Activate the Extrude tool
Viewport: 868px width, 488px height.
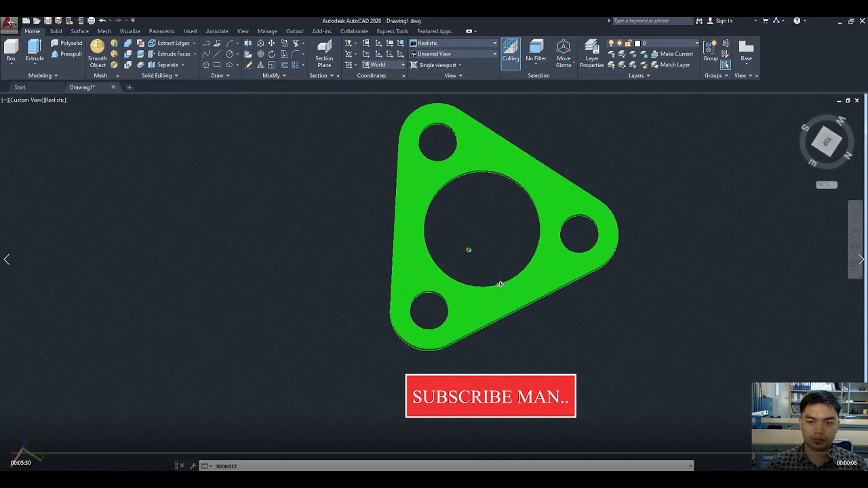pos(35,52)
